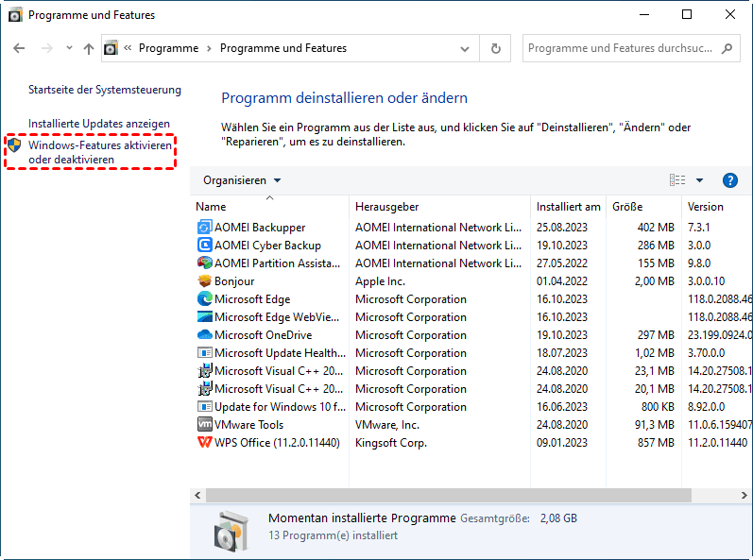Click the 09.01.2023 install date
This screenshot has height=560, width=753.
[562, 443]
